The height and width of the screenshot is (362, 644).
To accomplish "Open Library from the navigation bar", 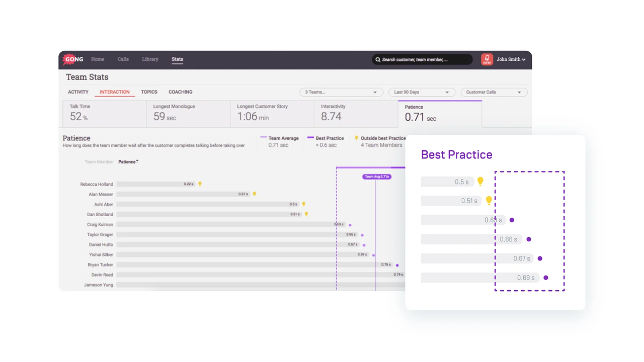I will click(150, 59).
